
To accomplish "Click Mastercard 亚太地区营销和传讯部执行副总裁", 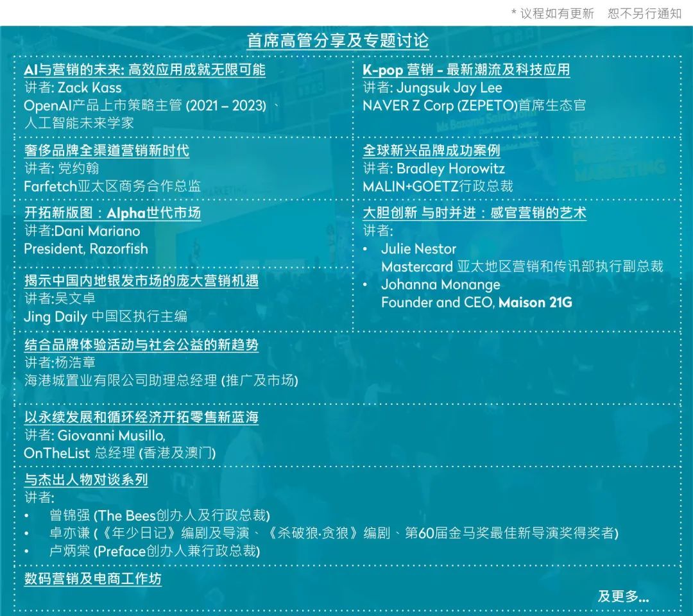I will click(522, 266).
